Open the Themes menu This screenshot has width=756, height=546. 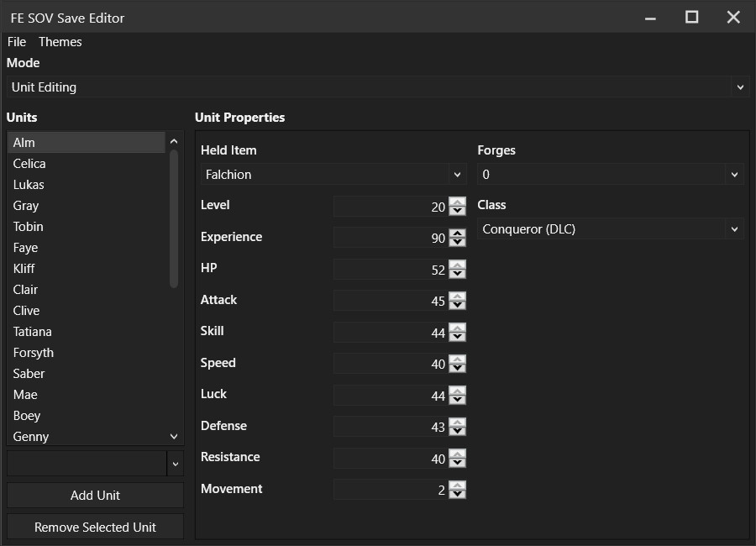[60, 41]
